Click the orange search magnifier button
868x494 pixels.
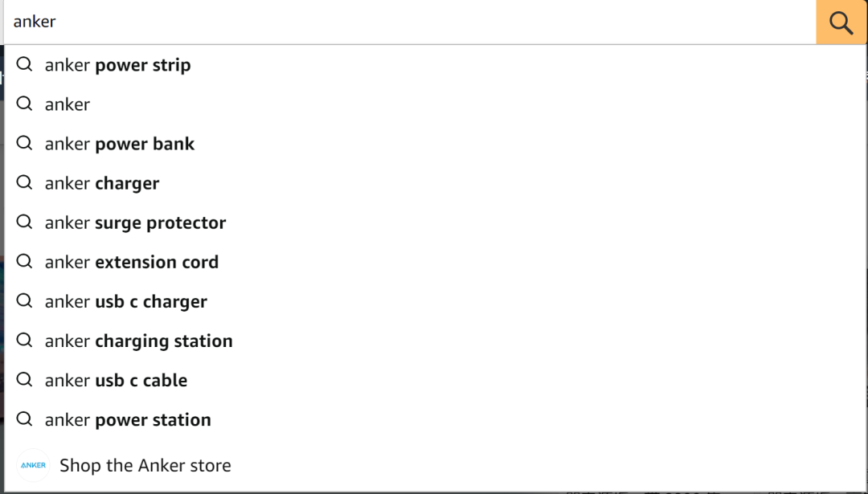point(841,22)
